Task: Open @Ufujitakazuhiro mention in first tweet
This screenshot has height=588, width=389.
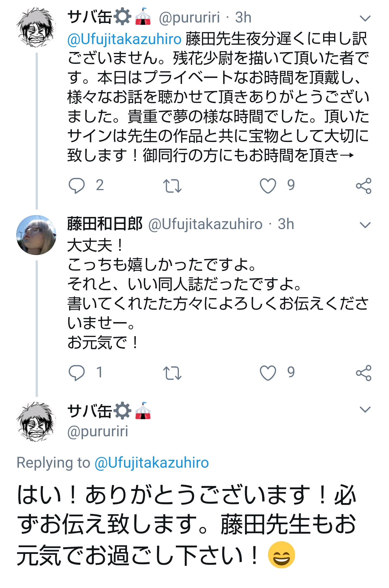Action: (x=124, y=39)
